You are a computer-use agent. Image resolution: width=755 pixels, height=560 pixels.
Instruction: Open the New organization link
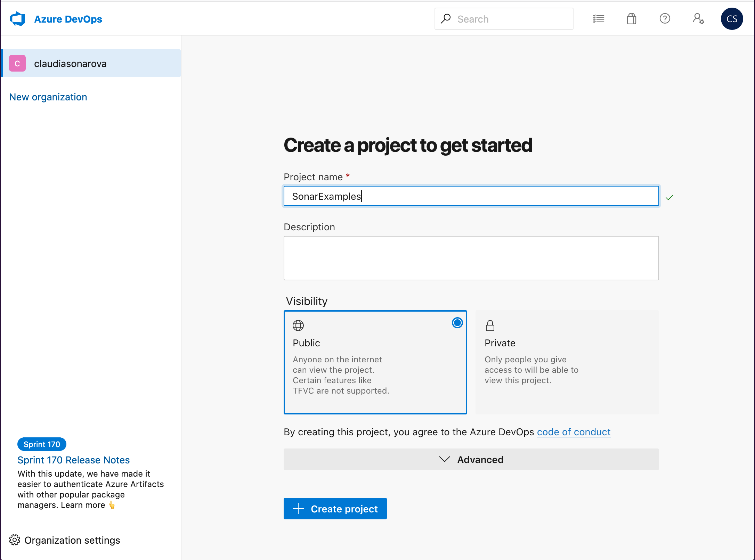click(x=48, y=97)
